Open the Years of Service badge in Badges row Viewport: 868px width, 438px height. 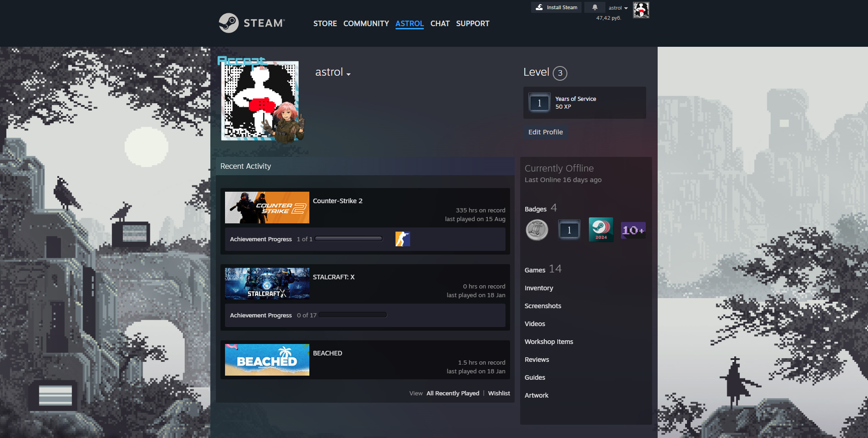coord(569,230)
